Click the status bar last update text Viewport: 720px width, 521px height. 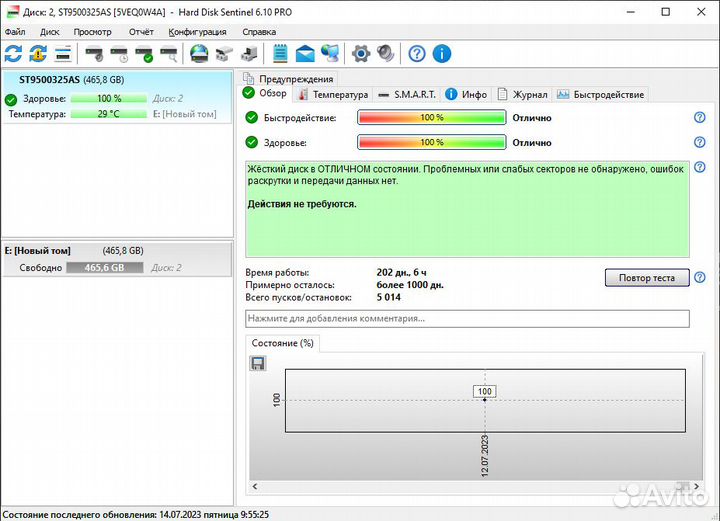point(136,515)
